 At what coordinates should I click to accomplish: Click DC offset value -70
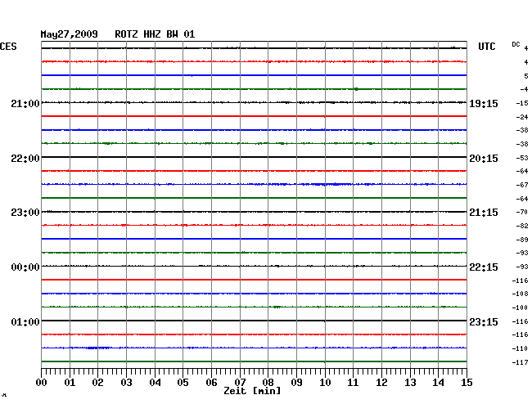point(522,212)
